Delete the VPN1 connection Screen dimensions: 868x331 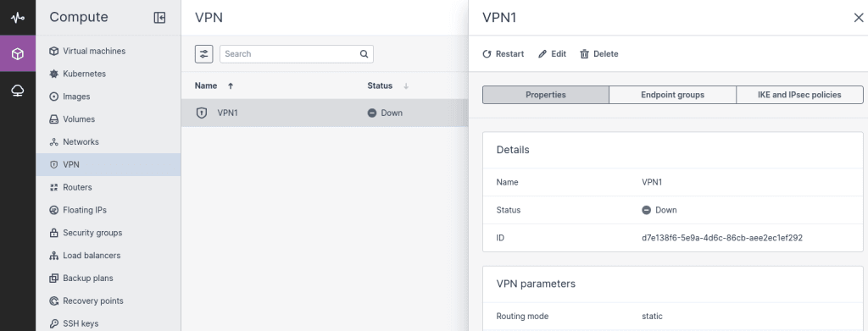pyautogui.click(x=599, y=53)
